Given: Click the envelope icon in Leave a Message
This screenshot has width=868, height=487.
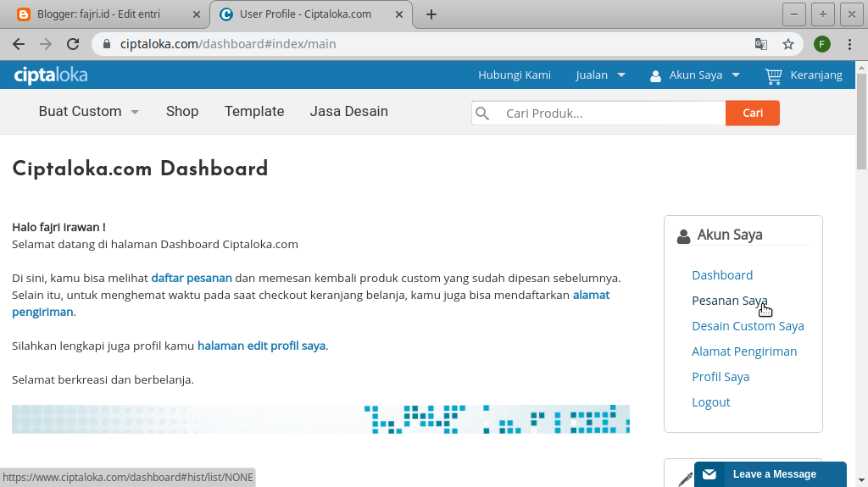Looking at the screenshot, I should pos(709,474).
